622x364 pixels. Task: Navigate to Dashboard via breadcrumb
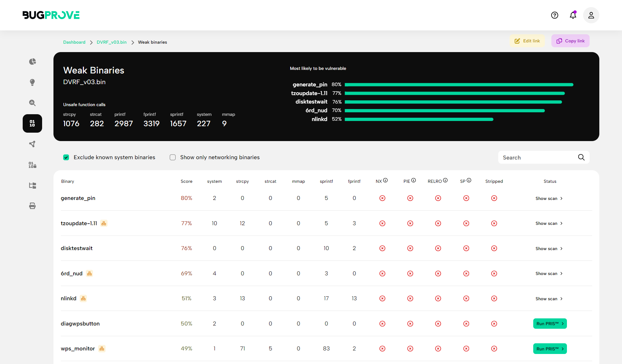[74, 42]
